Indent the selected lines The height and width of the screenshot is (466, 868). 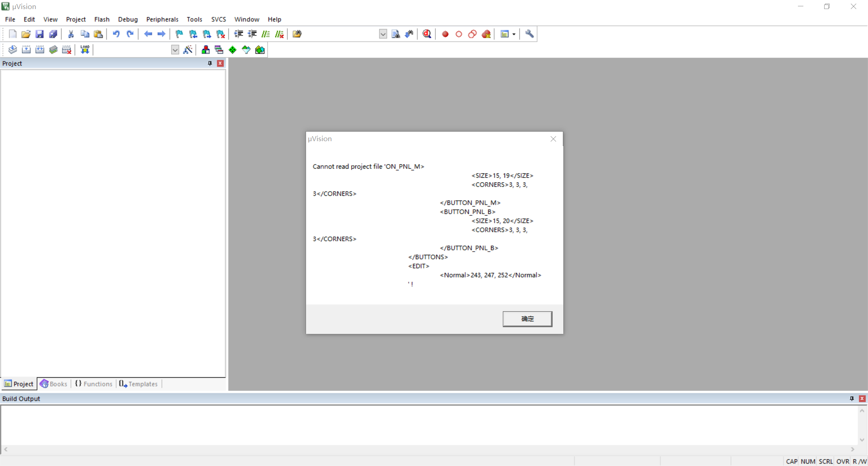239,34
